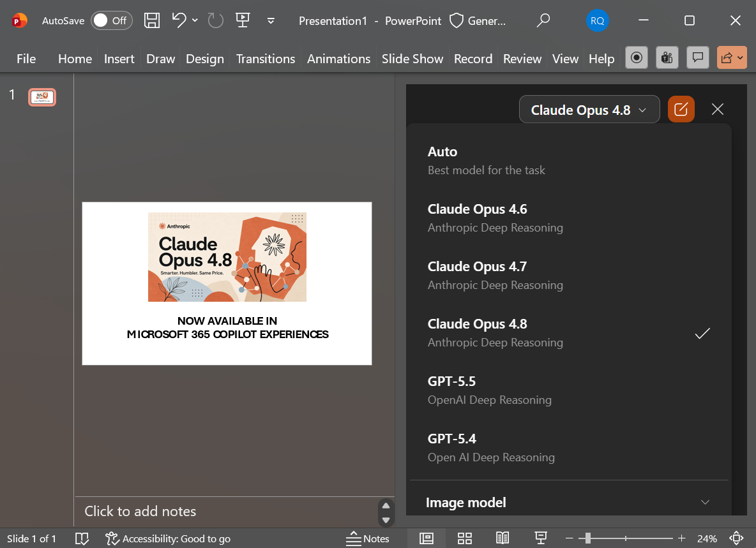Click the PowerPoint app logo

point(19,20)
